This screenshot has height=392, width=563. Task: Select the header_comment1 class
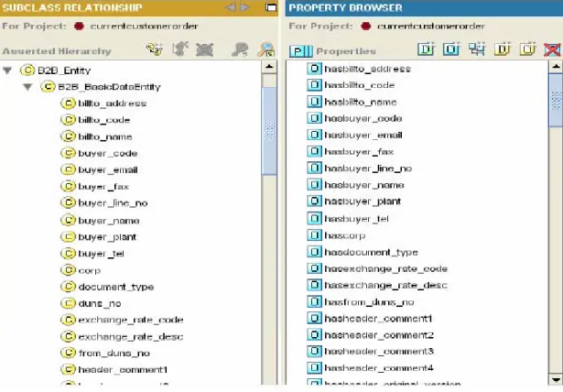point(123,369)
